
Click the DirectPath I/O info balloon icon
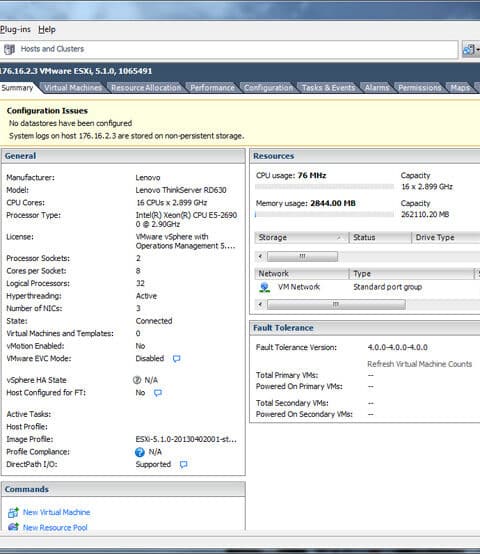(x=183, y=464)
